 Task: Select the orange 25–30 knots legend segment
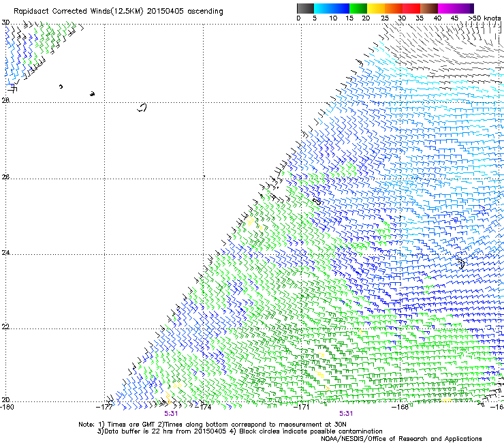(x=394, y=8)
